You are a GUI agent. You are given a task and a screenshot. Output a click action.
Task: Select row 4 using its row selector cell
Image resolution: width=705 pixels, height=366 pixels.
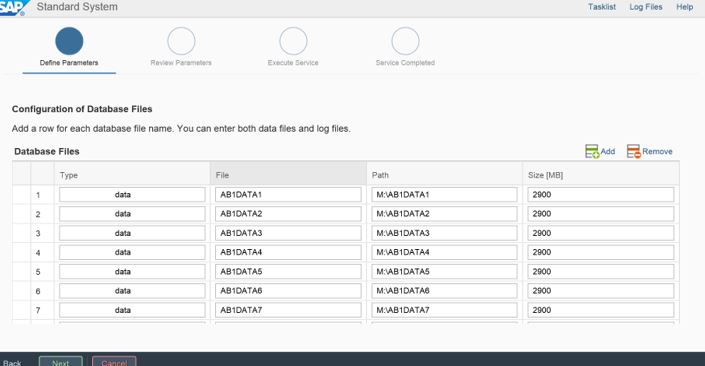pos(21,252)
